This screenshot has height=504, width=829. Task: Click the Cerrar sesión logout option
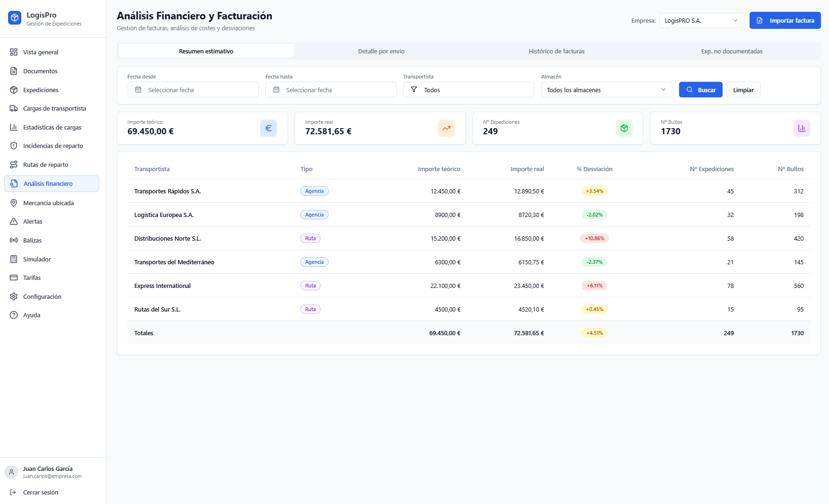[x=40, y=492]
